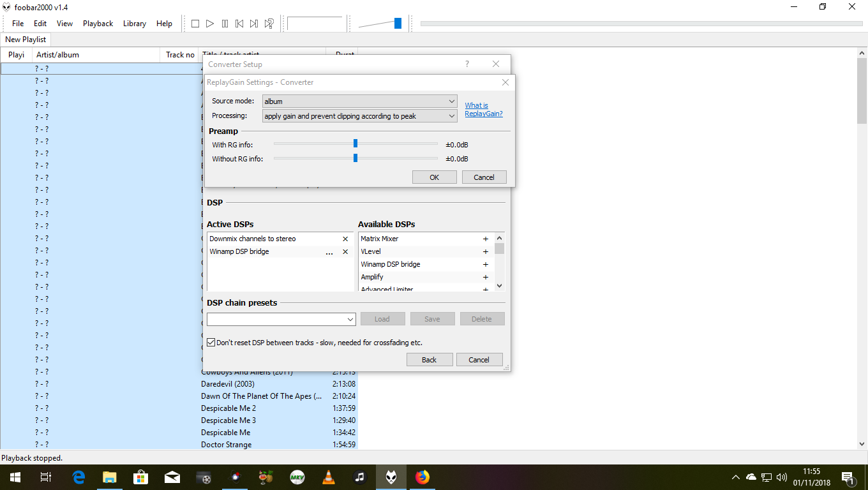
Task: Remove Downmix channels to stereo from Active DSPs
Action: pyautogui.click(x=345, y=239)
